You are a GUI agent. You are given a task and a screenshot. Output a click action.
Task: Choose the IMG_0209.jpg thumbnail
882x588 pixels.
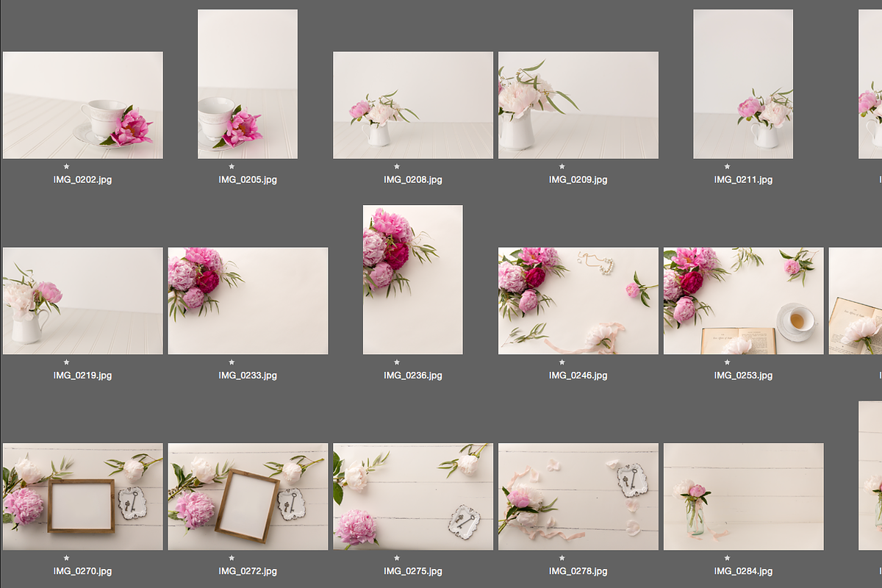point(578,105)
